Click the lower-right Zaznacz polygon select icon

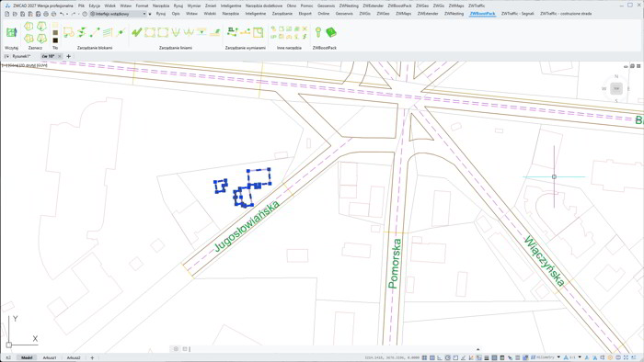[41, 39]
